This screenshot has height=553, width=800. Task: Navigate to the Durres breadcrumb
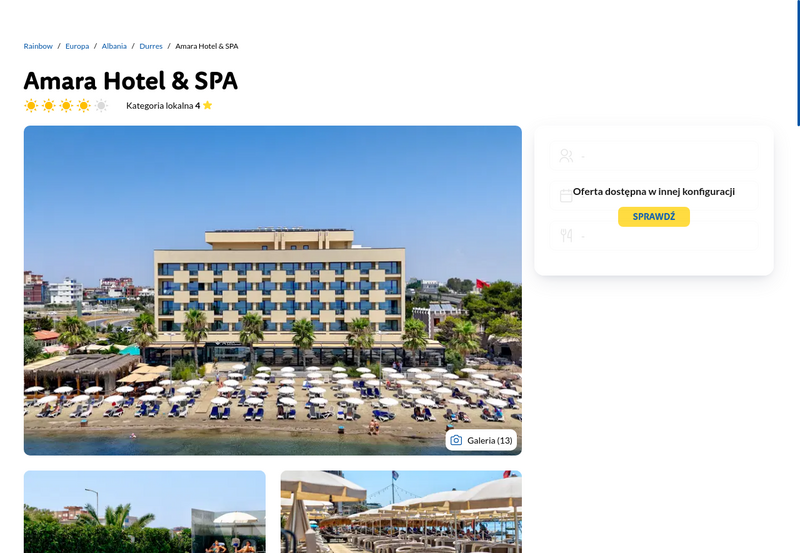point(151,46)
